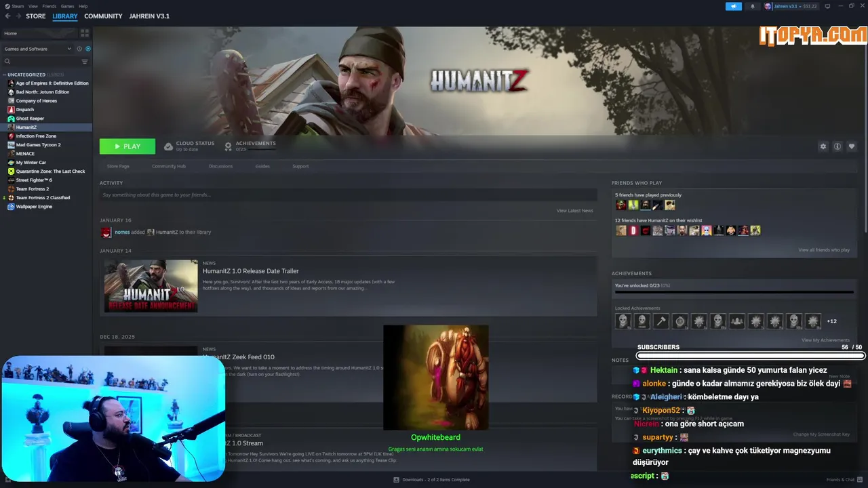Expand the Games and Software dropdown

point(38,49)
